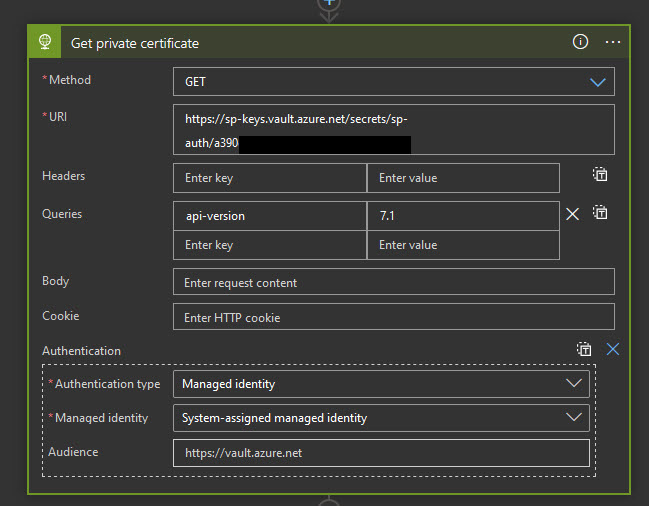Edit the query value 7.1
Viewport: 649px width, 506px height.
(463, 216)
